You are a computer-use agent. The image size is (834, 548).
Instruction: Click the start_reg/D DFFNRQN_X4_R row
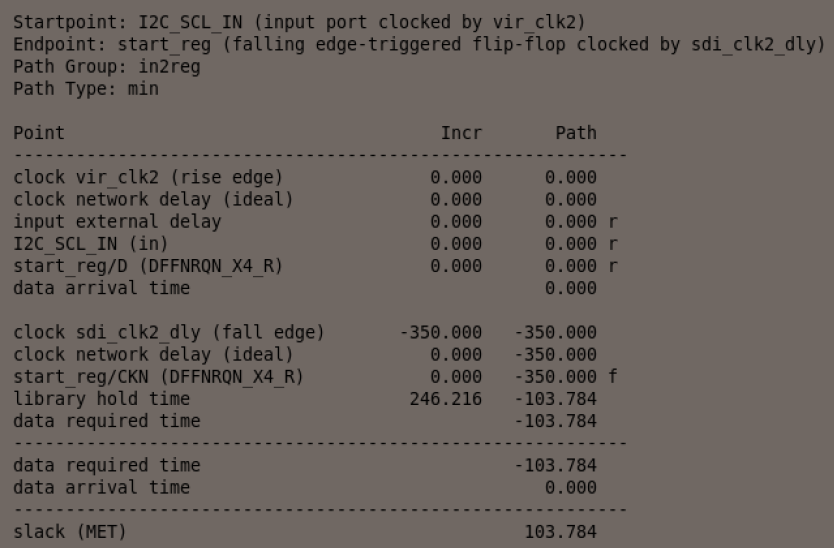click(x=148, y=265)
